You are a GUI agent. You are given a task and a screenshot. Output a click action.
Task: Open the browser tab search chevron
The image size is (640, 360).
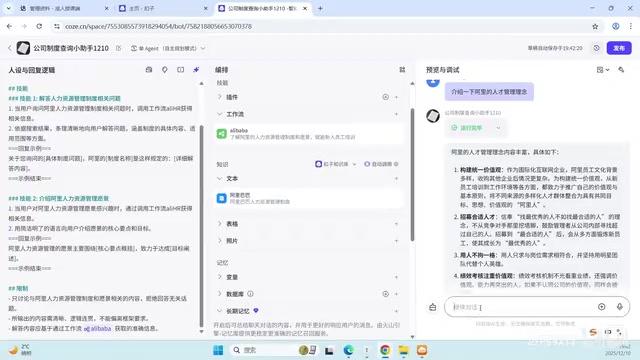pyautogui.click(x=8, y=8)
